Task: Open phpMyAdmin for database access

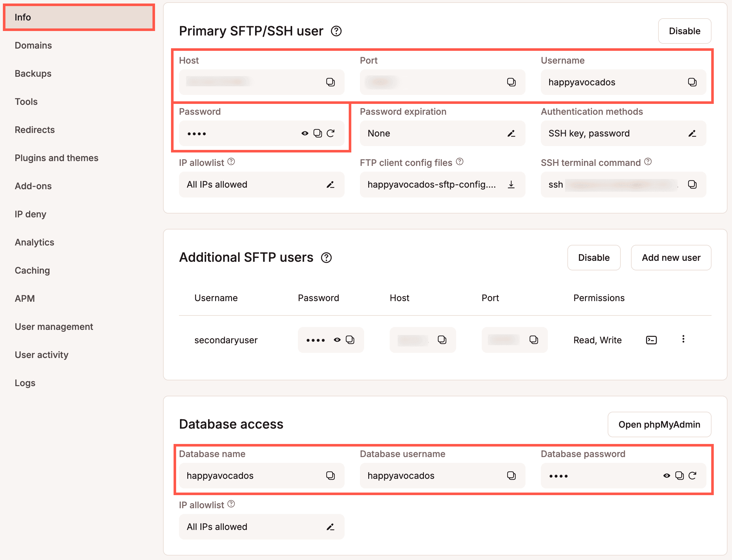Action: 659,424
